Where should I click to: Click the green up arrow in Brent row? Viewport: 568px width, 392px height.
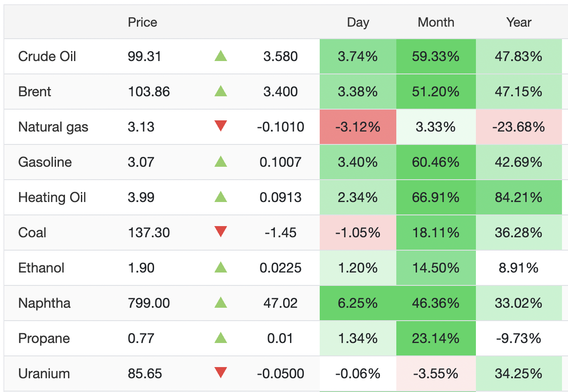[x=221, y=91]
